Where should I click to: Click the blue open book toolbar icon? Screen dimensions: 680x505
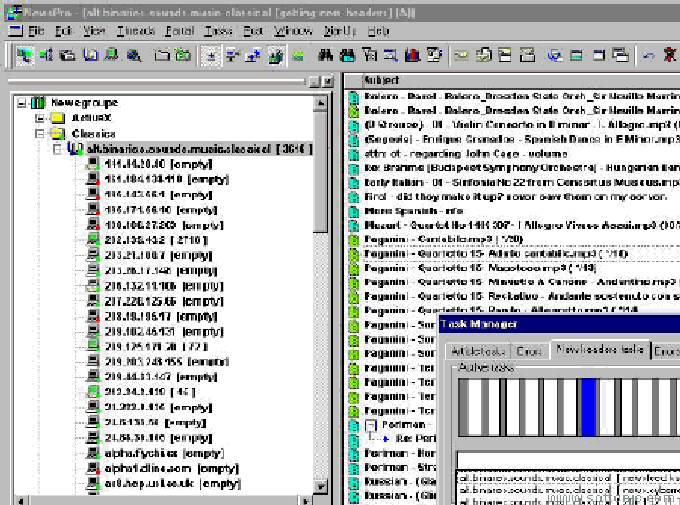coord(91,56)
